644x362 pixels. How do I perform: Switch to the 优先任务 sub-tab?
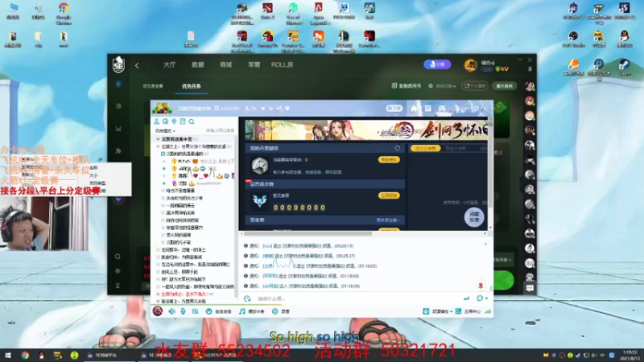[192, 86]
